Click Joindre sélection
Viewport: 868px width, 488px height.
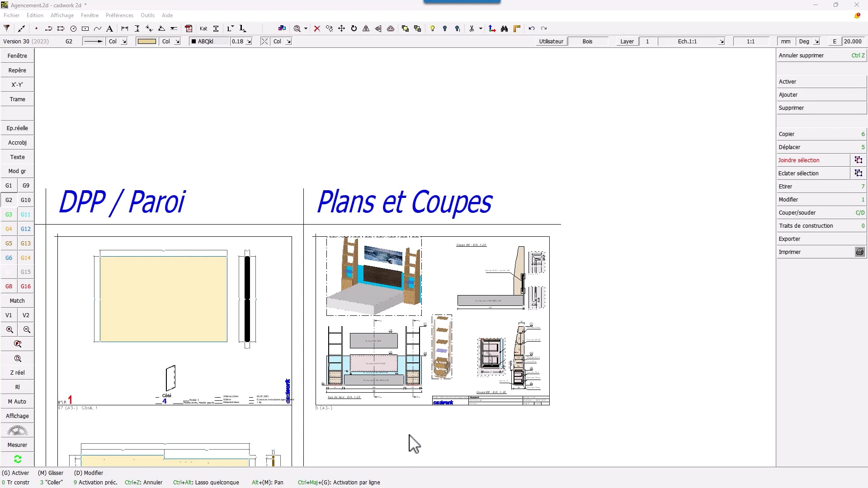point(813,160)
